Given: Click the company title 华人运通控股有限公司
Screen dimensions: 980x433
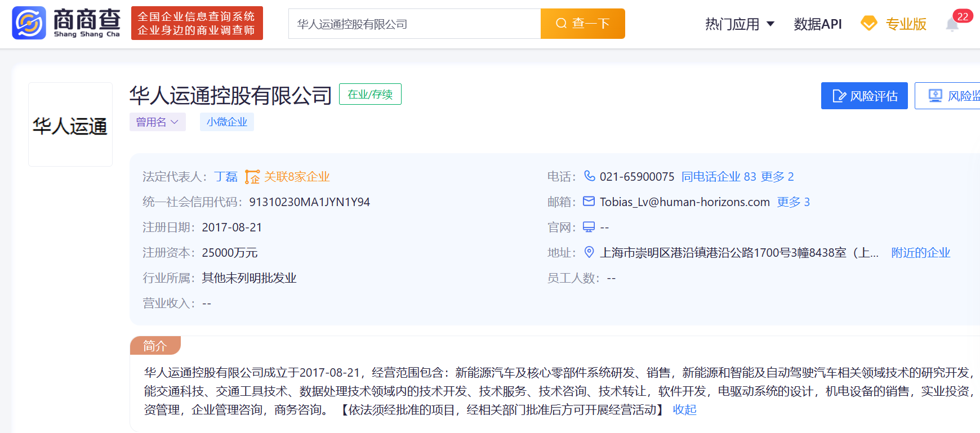Looking at the screenshot, I should (x=231, y=95).
